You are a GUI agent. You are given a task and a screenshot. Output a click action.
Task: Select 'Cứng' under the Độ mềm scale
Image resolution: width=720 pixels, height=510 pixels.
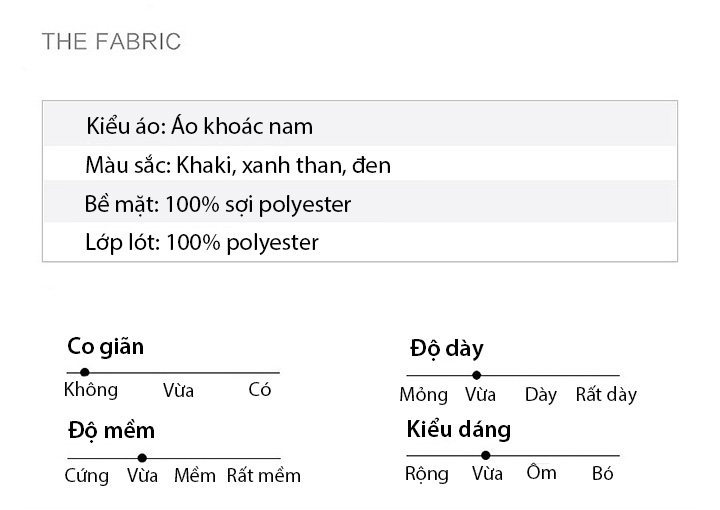tap(87, 476)
